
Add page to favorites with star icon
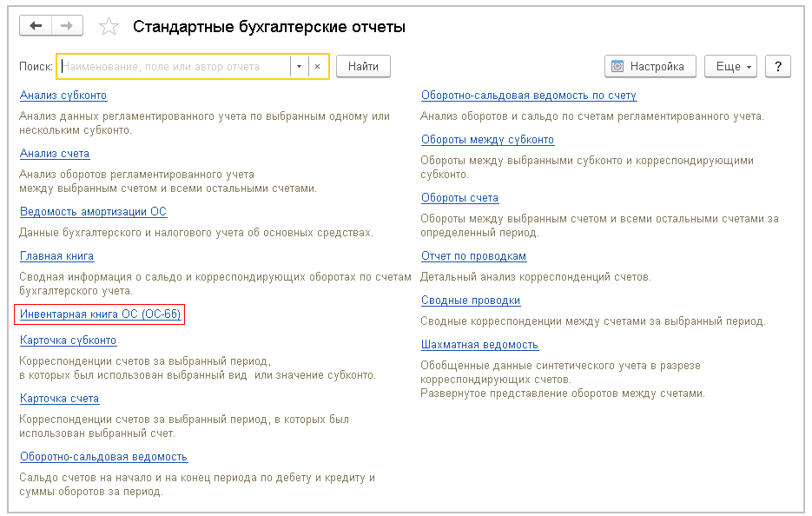click(x=109, y=26)
